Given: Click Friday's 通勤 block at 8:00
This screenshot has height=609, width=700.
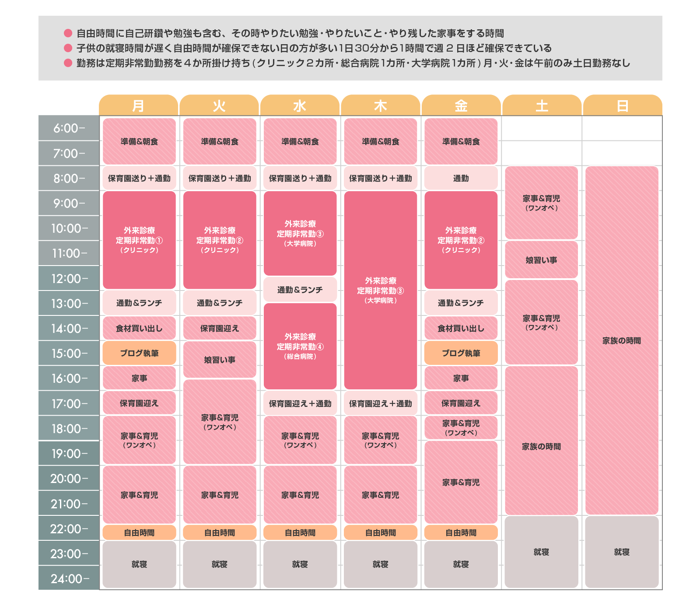Looking at the screenshot, I should click(x=461, y=178).
